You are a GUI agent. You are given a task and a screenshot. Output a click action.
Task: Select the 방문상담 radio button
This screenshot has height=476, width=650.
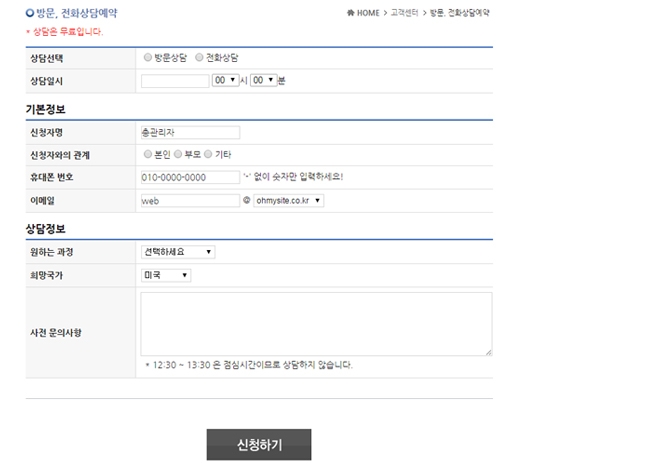click(149, 57)
